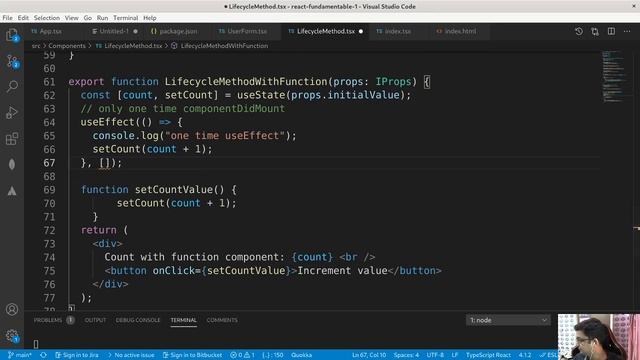640x360 pixels.
Task: Open the Run menu
Action: [102, 18]
